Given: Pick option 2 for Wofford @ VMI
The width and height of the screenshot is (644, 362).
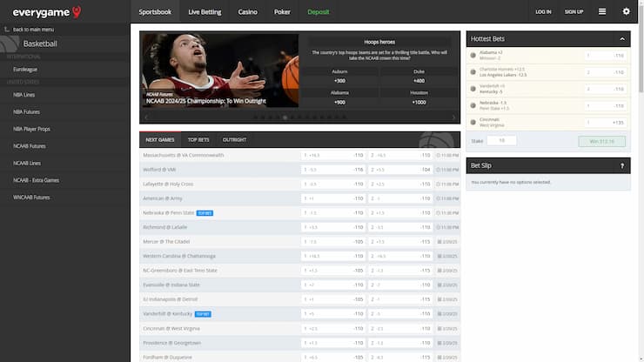Looking at the screenshot, I should (x=400, y=170).
